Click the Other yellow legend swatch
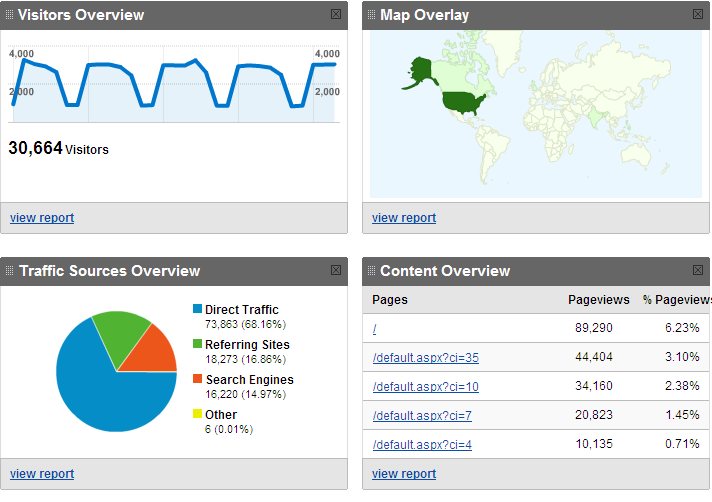This screenshot has width=712, height=502. [x=197, y=413]
